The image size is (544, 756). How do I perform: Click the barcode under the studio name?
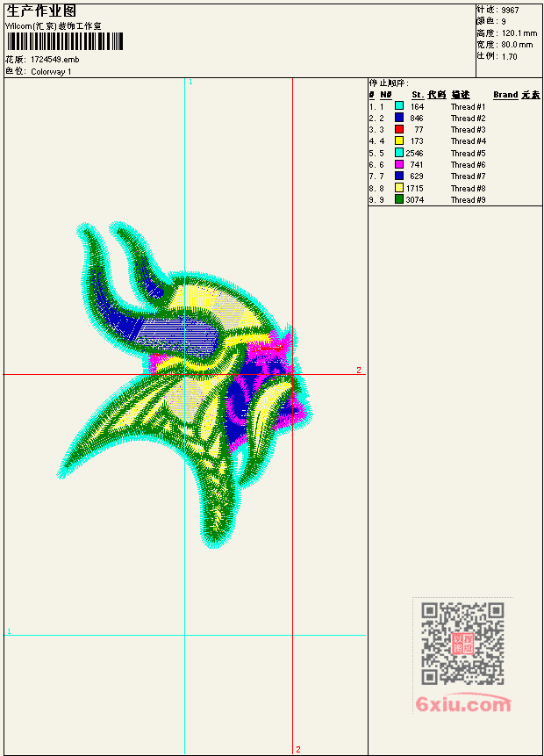pyautogui.click(x=65, y=41)
